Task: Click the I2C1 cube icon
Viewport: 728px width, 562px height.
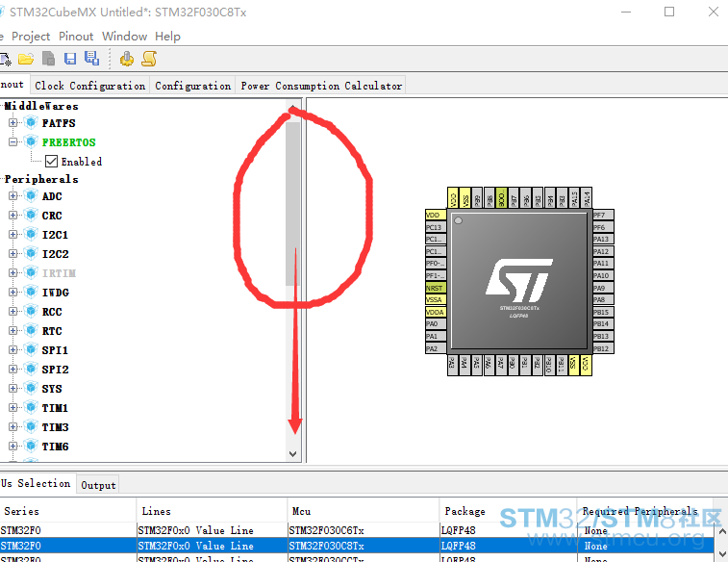Action: tap(31, 235)
